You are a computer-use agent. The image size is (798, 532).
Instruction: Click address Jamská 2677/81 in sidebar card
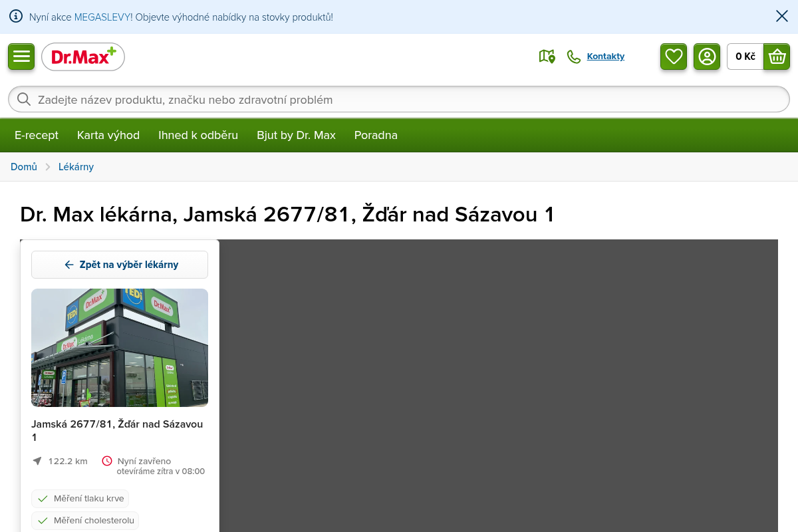click(117, 430)
